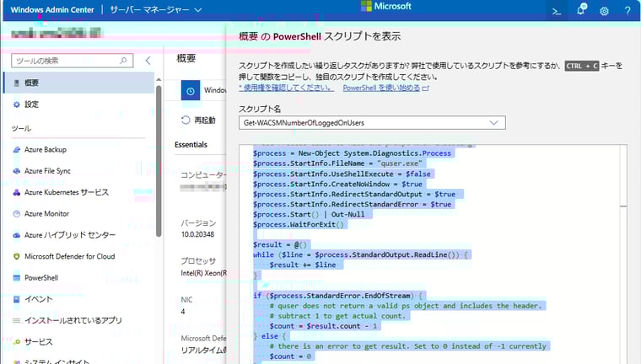This screenshot has height=364, width=641.
Task: Focus the ツールの検索 search field
Action: tap(72, 61)
